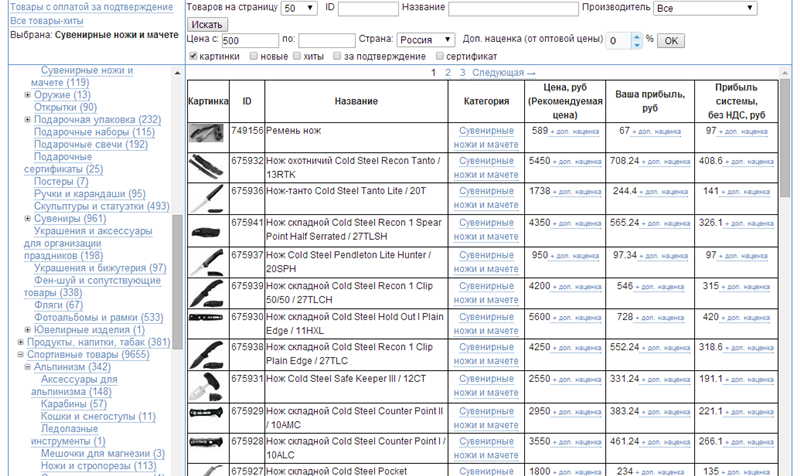The width and height of the screenshot is (800, 476).
Task: Expand the Оружие category tree node
Action: [27, 95]
